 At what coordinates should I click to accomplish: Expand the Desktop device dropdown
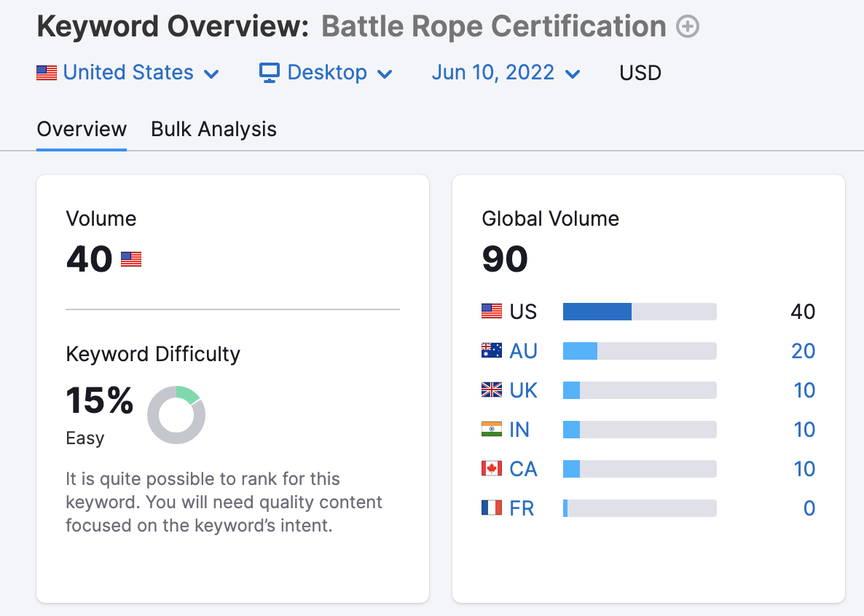(327, 73)
